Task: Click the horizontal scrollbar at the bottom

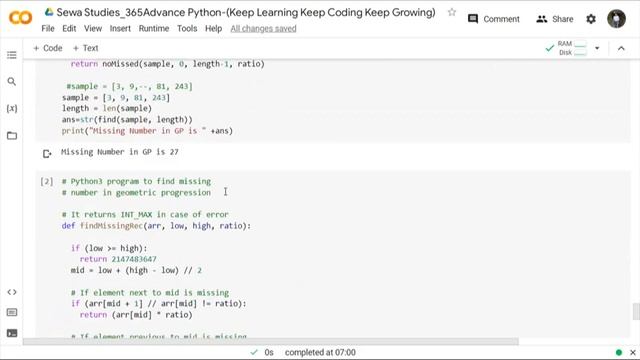Action: [x=271, y=341]
